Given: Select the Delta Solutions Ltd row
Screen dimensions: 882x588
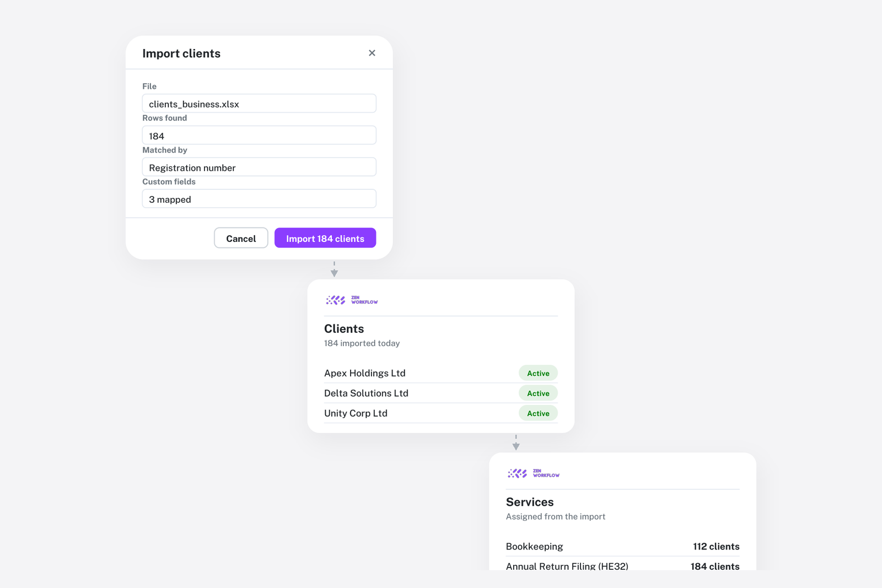Looking at the screenshot, I should click(x=441, y=393).
